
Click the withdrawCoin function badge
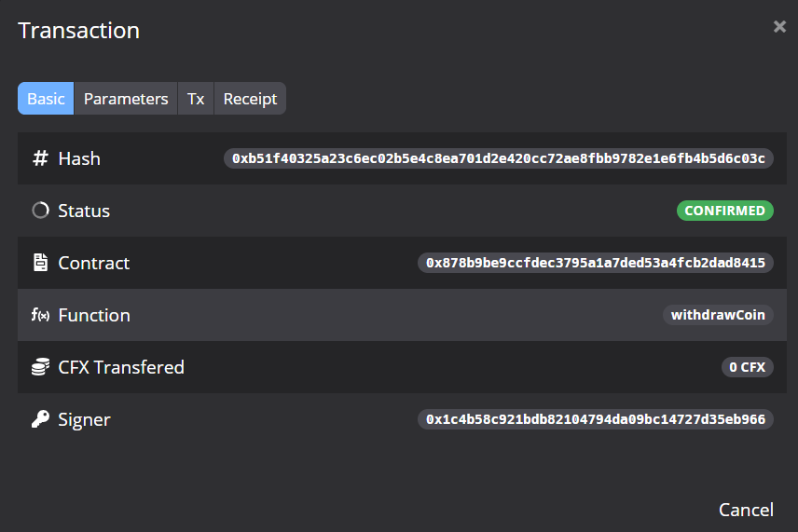718,315
